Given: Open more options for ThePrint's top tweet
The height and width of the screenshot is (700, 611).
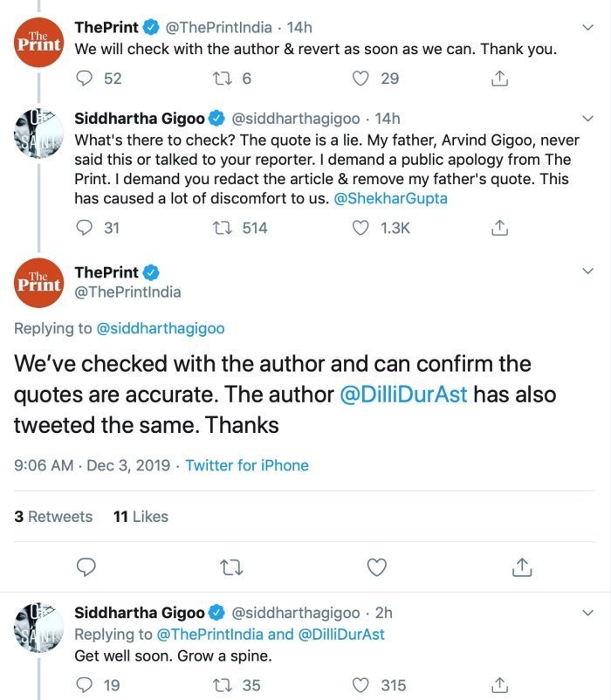Looking at the screenshot, I should pyautogui.click(x=587, y=28).
